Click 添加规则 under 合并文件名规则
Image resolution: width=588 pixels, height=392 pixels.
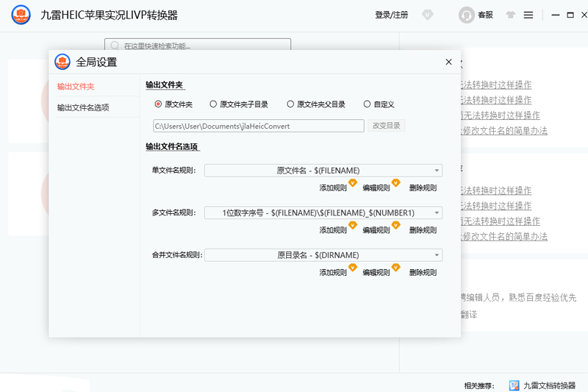click(x=333, y=273)
